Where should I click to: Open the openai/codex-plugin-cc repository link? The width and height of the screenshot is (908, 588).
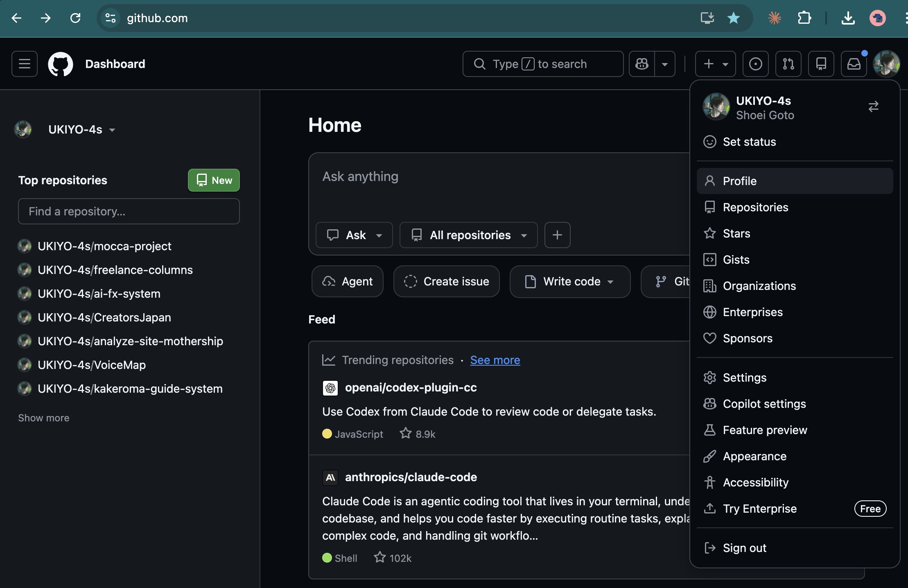(411, 388)
